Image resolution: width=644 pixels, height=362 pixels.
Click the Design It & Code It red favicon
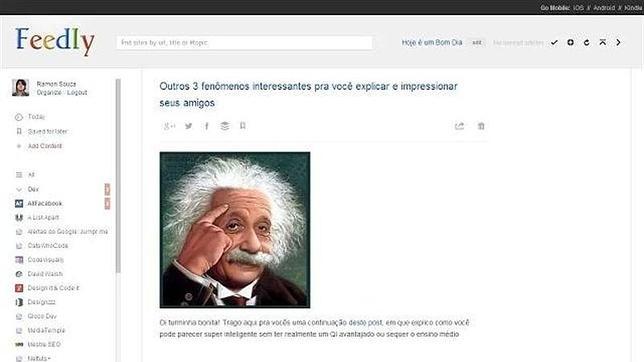tap(19, 288)
